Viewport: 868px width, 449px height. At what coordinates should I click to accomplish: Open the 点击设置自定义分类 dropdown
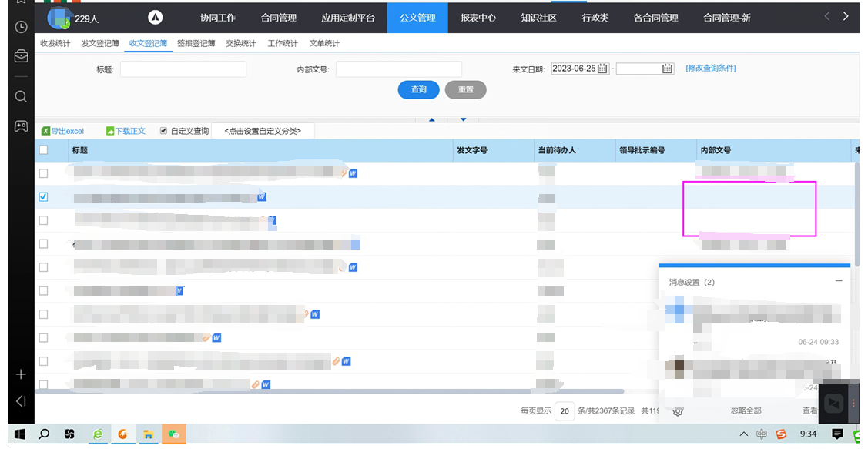(x=263, y=131)
